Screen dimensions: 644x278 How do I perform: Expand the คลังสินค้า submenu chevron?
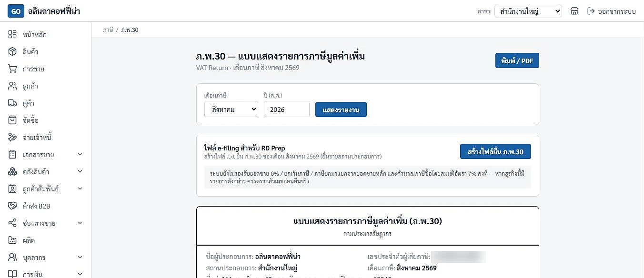[80, 172]
